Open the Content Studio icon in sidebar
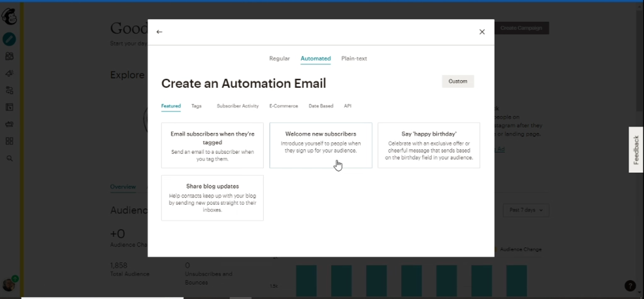 pyautogui.click(x=9, y=124)
